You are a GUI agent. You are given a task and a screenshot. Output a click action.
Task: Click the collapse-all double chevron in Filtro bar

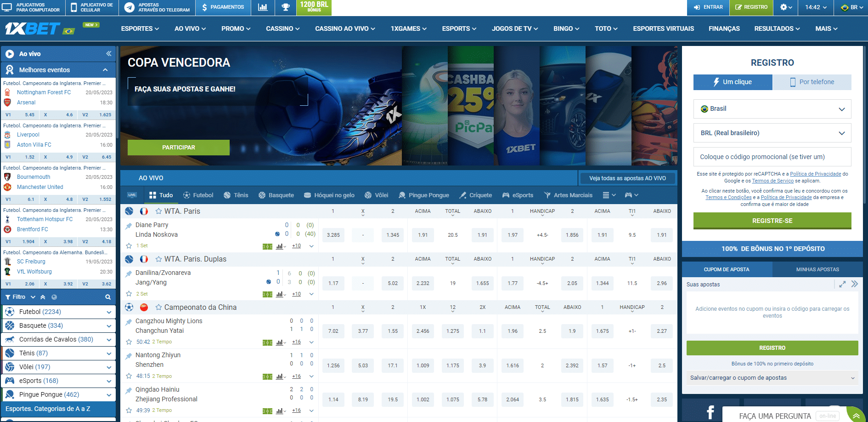pos(43,297)
